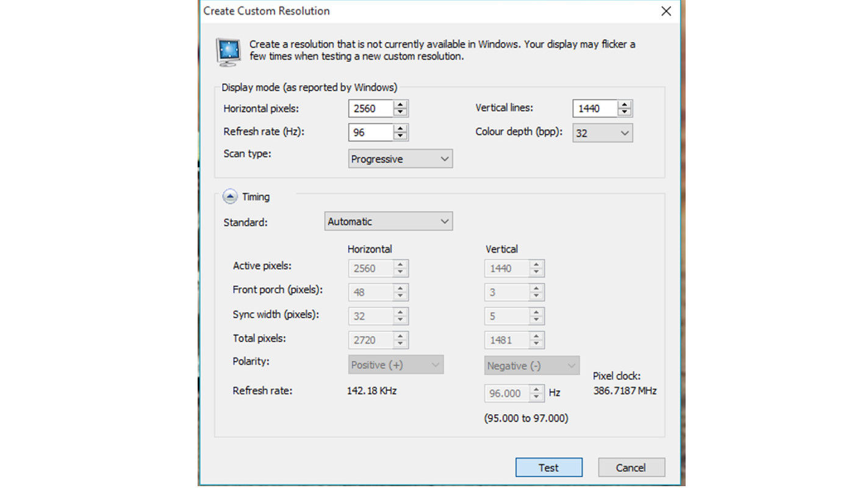The image size is (868, 488).
Task: Click the horizontal Front porch value field
Action: tap(371, 292)
